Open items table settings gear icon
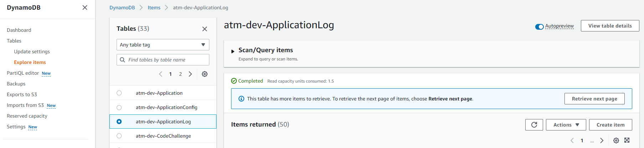 [616, 140]
